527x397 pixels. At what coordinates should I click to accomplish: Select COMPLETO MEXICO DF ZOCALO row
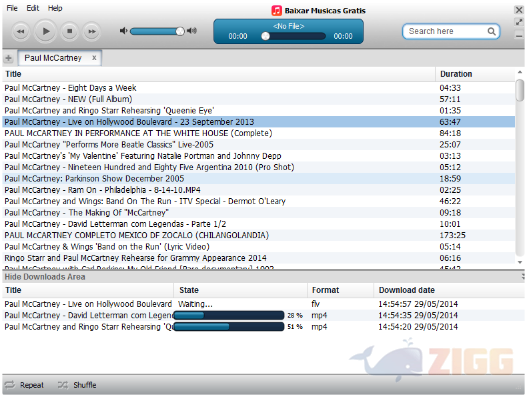click(258, 235)
